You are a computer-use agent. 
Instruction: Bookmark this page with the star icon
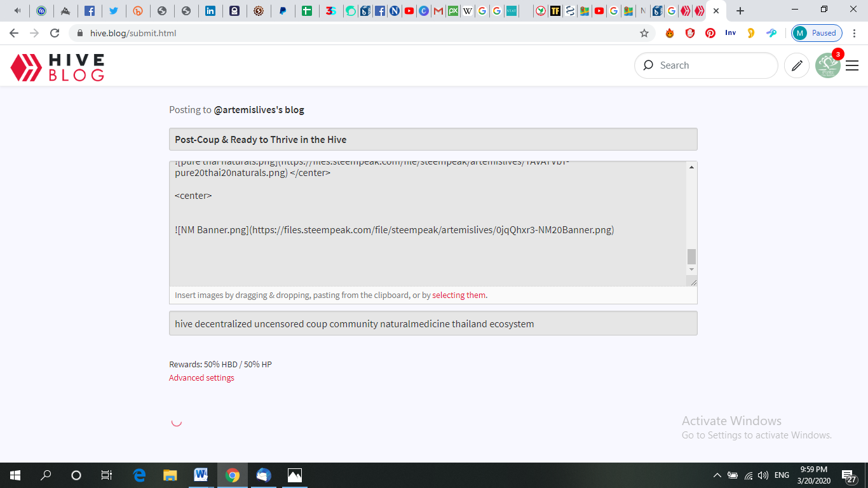(x=644, y=33)
